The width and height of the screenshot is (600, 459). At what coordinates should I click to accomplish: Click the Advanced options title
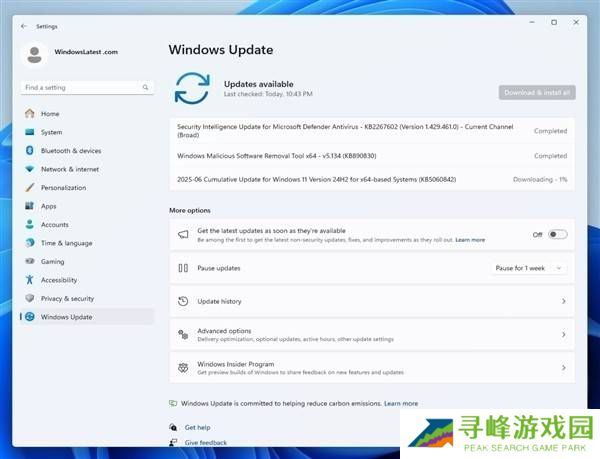point(224,331)
